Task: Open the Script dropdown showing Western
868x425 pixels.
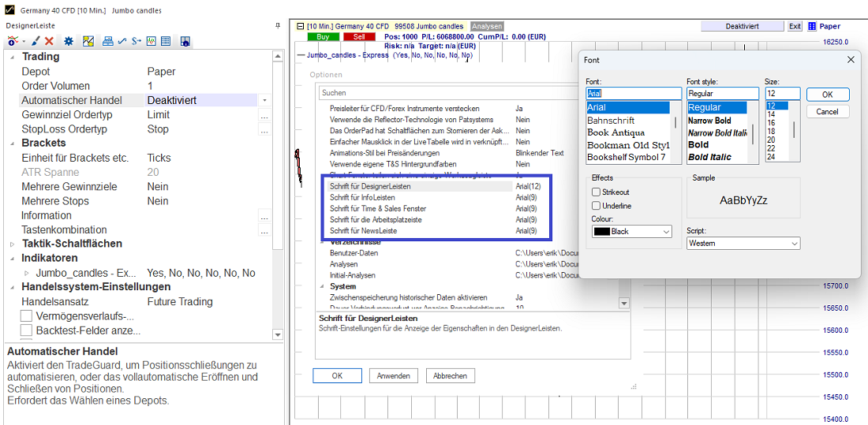Action: coord(743,244)
